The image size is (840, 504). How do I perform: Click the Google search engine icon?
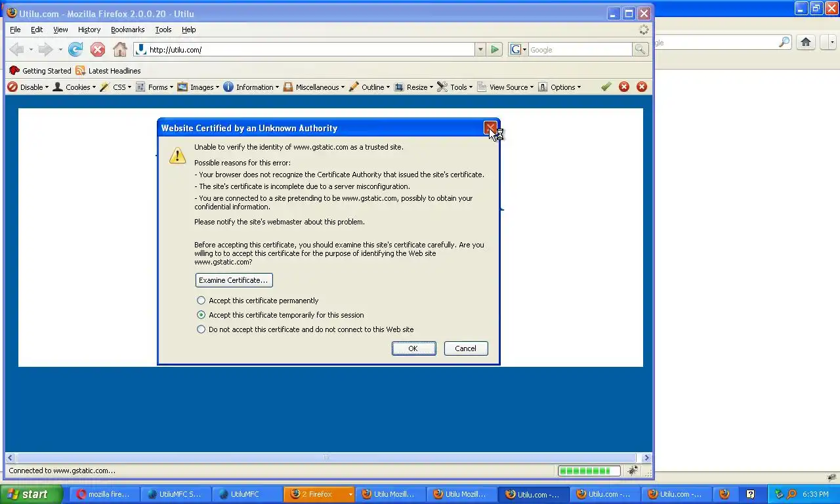516,49
